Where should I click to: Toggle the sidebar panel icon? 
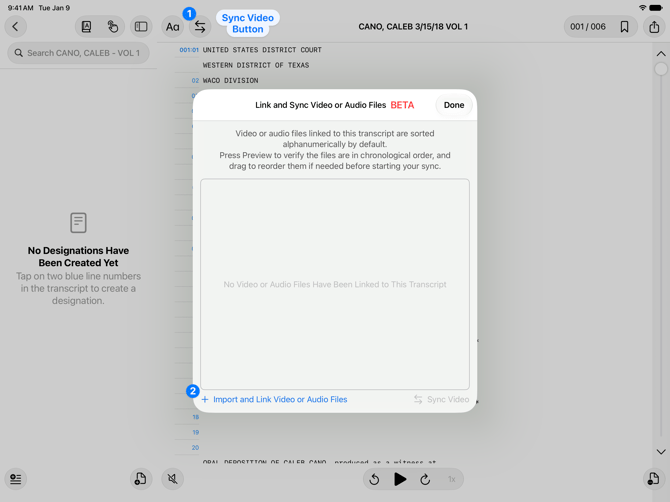coord(141,26)
